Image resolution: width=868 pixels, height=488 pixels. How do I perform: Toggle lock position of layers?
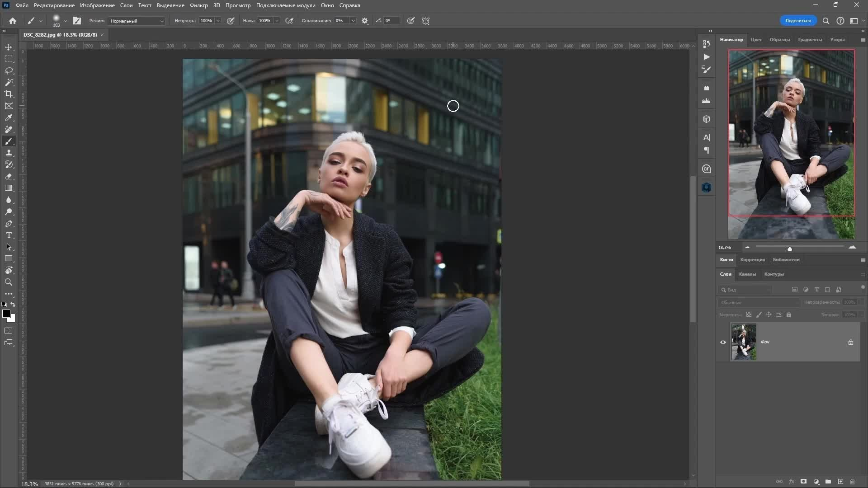coord(769,314)
